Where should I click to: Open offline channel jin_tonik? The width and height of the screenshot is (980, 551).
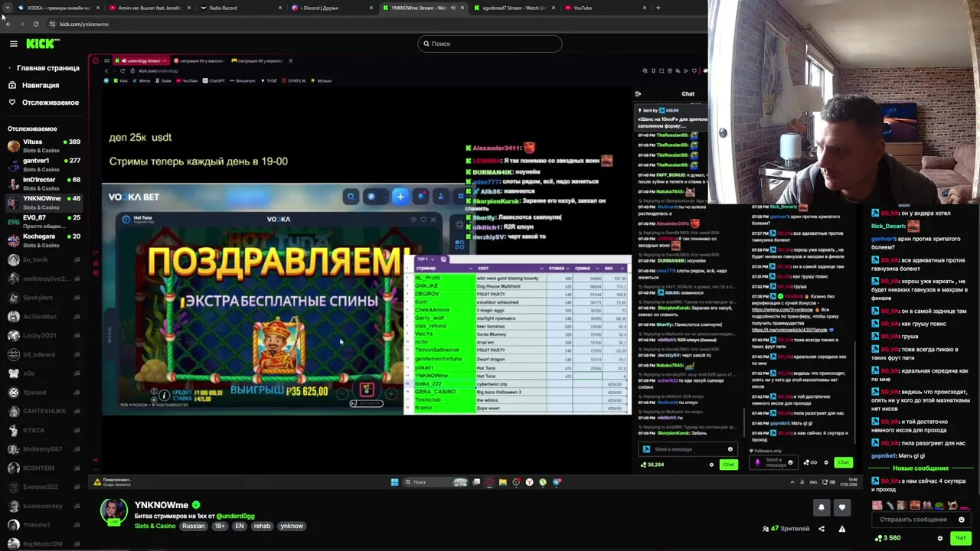(43, 259)
